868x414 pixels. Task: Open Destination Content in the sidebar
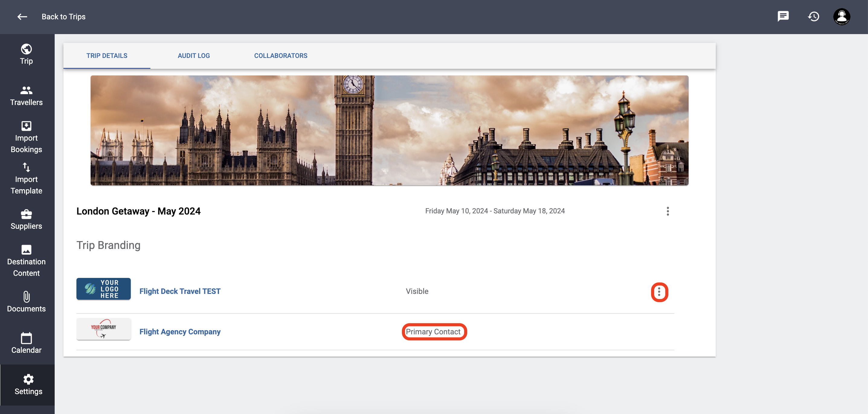click(26, 261)
